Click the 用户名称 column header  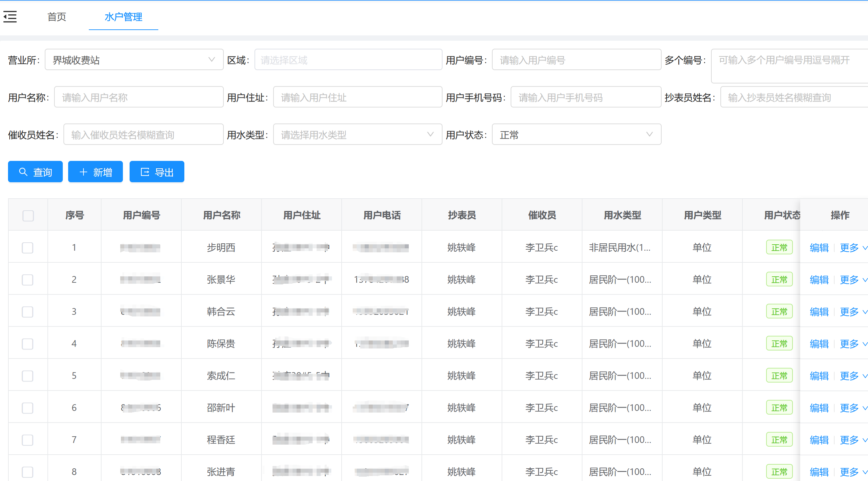click(221, 215)
